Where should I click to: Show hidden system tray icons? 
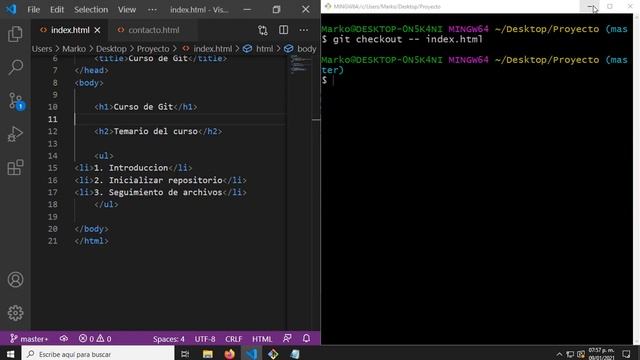[559, 354]
